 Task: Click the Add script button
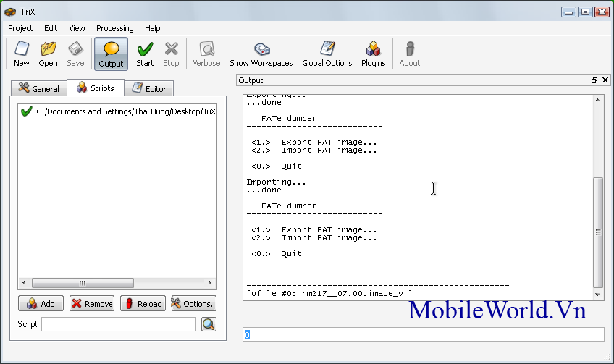[x=41, y=304]
